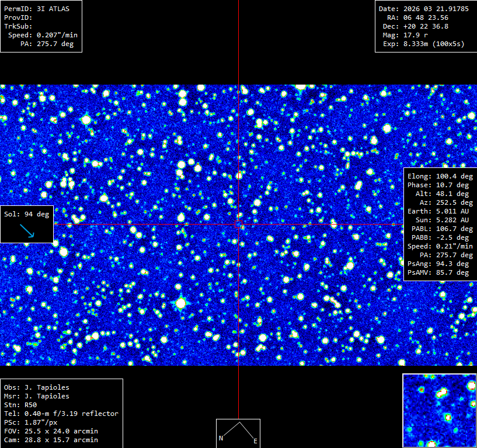
Task: Click the bright spiked star below image center-left
Action: pos(181,303)
